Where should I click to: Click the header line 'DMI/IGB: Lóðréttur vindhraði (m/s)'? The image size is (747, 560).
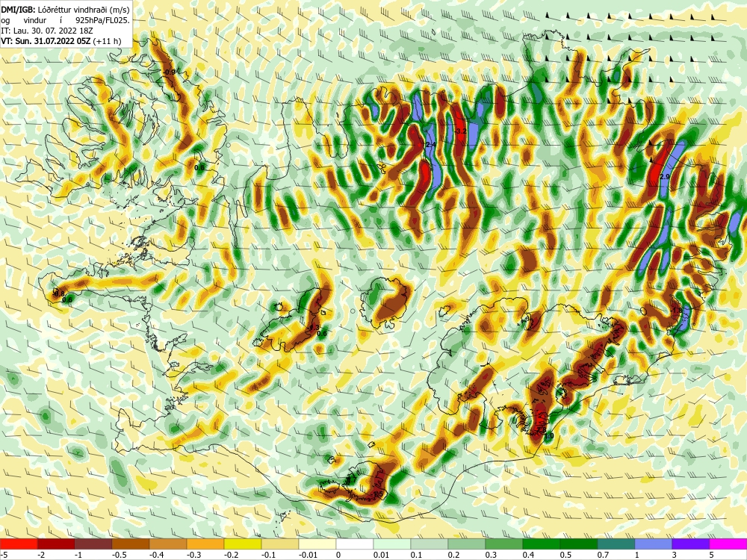click(65, 10)
